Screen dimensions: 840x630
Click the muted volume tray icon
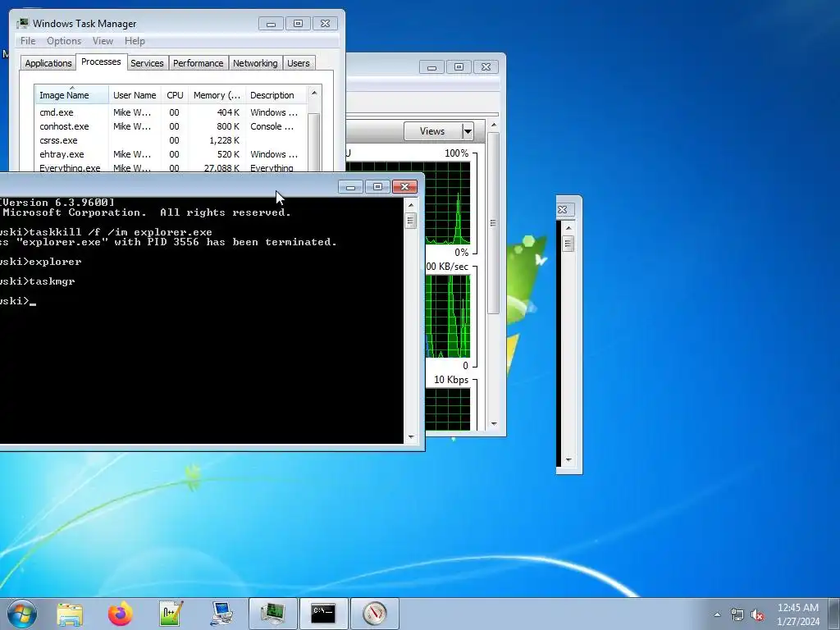(x=757, y=614)
